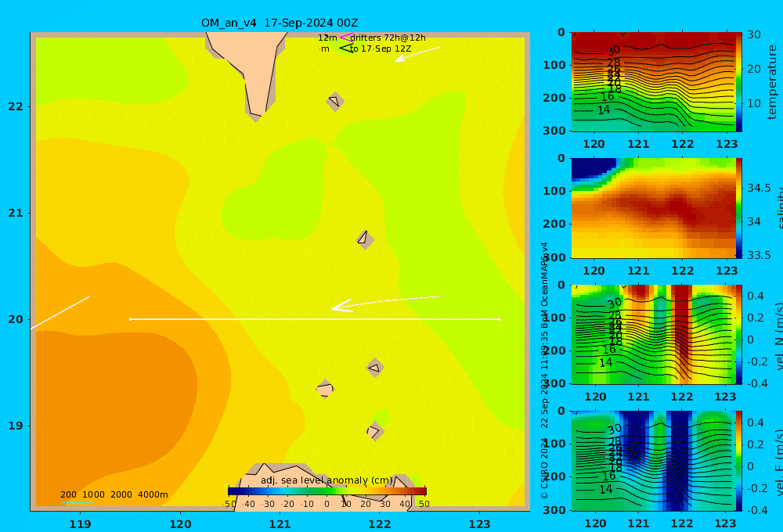
Task: Click the 'drifters 72h@12h' legend text
Action: tap(388, 38)
